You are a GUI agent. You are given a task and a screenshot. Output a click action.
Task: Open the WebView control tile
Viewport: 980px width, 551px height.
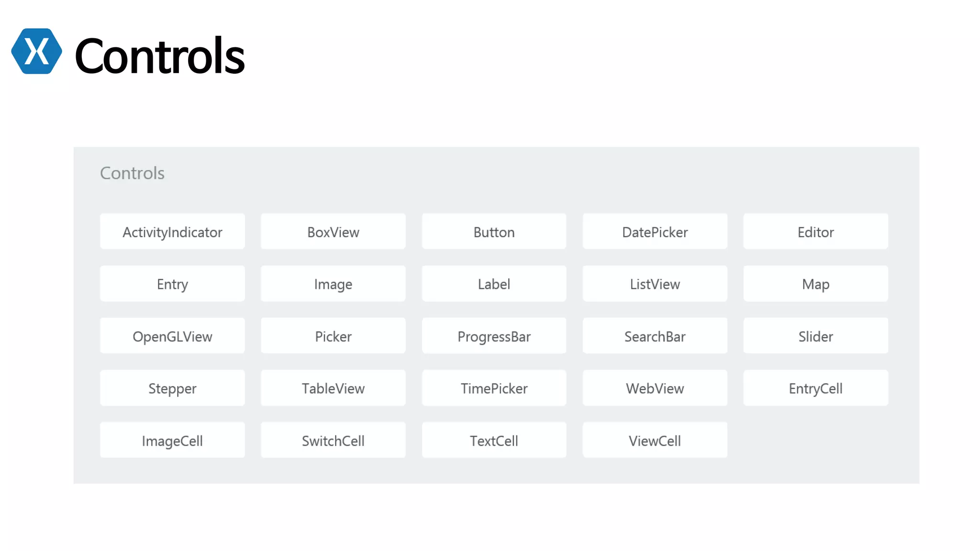click(655, 388)
